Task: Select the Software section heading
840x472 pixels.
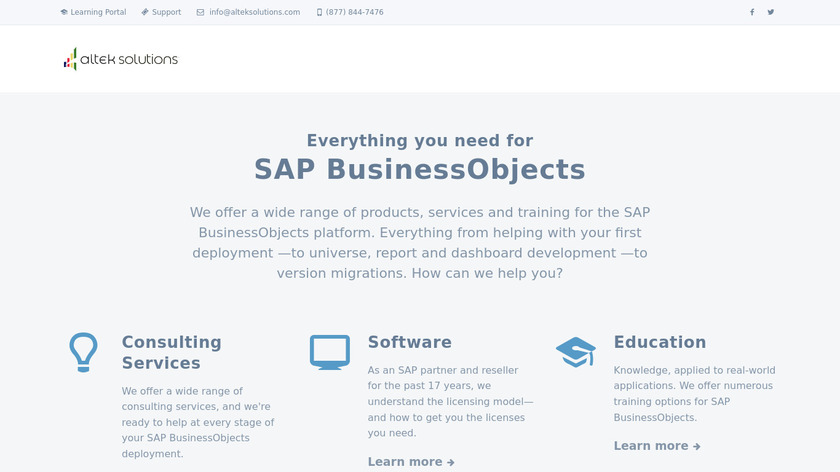Action: 409,342
